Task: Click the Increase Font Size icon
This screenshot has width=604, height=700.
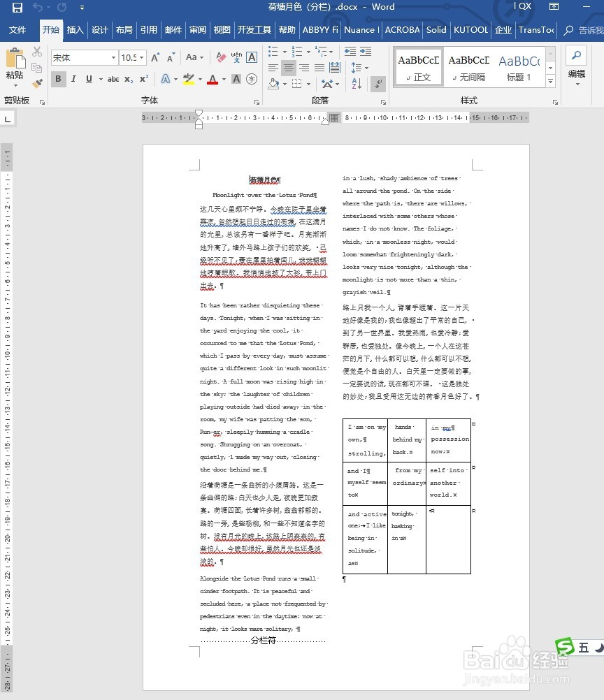Action: coord(155,57)
